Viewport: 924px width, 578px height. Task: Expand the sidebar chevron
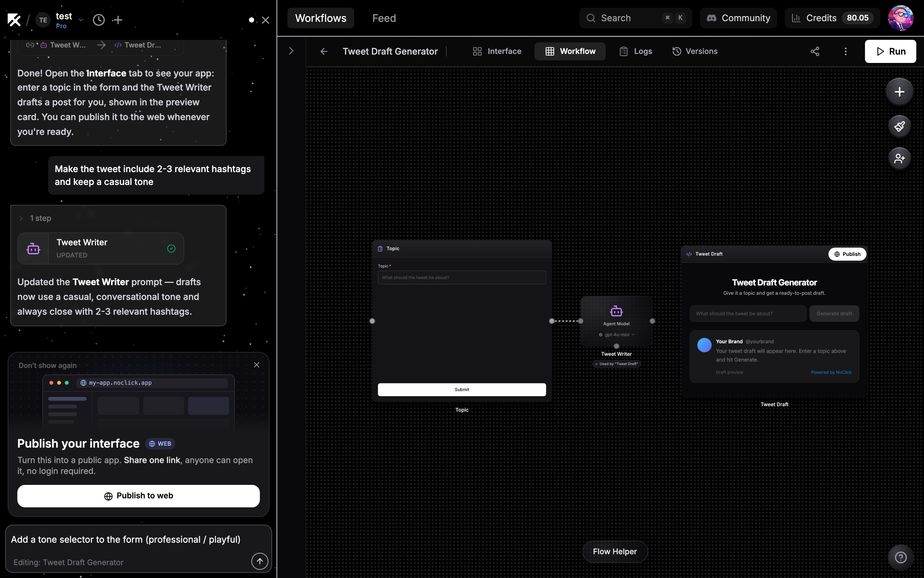[291, 51]
